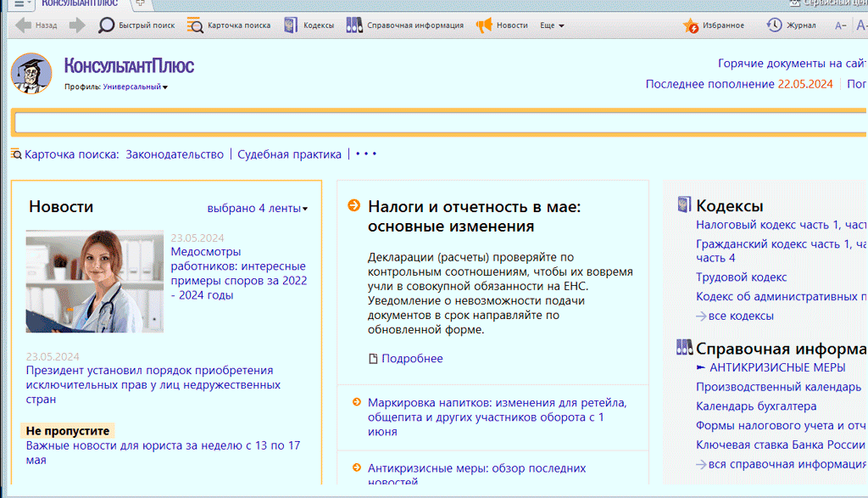This screenshot has width=868, height=498.
Task: Open the Судебная практика link
Action: [x=289, y=154]
